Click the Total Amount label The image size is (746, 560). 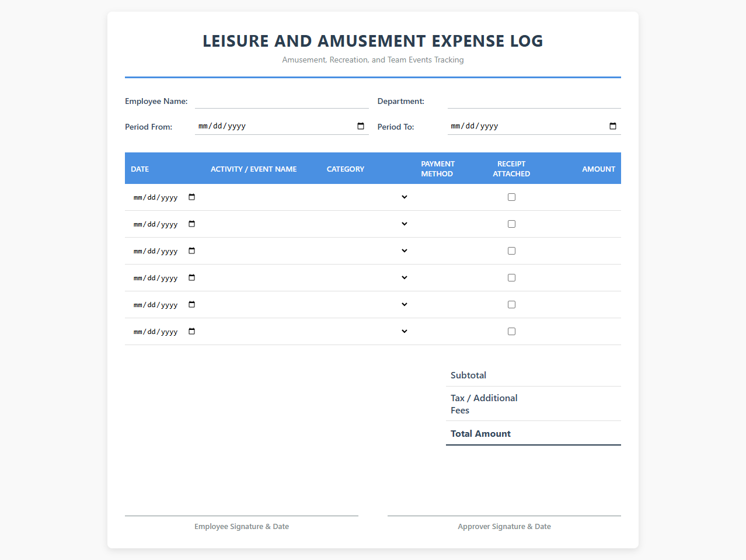point(480,434)
